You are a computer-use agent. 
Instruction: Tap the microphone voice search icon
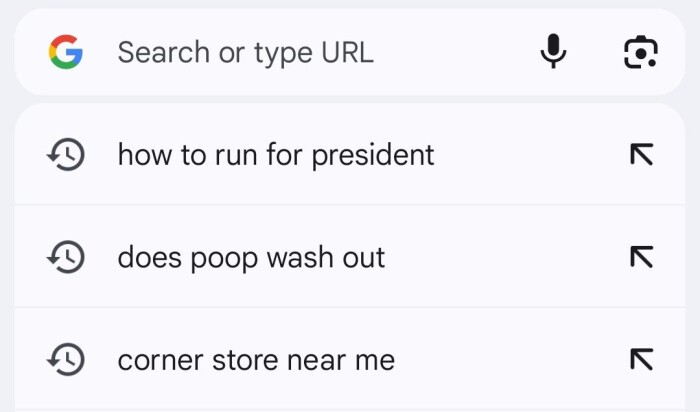point(553,52)
